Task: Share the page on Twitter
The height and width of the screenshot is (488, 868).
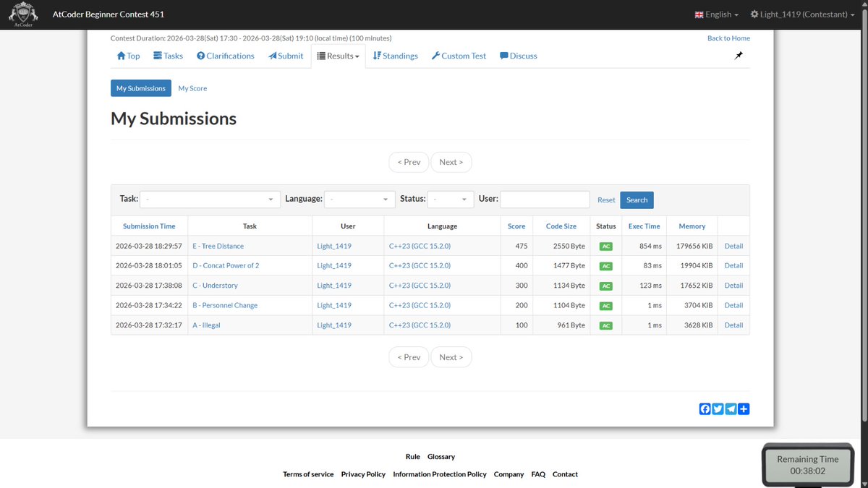Action: coord(718,409)
